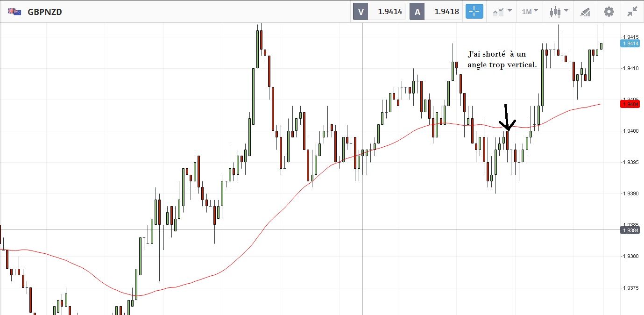Expand the 1M timeframe dropdown
The height and width of the screenshot is (315, 644).
530,12
